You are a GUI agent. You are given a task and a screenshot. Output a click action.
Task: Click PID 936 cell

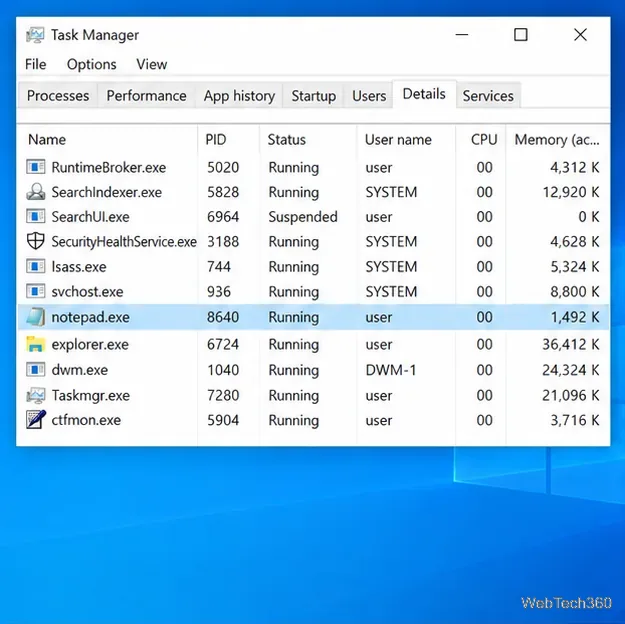click(218, 291)
